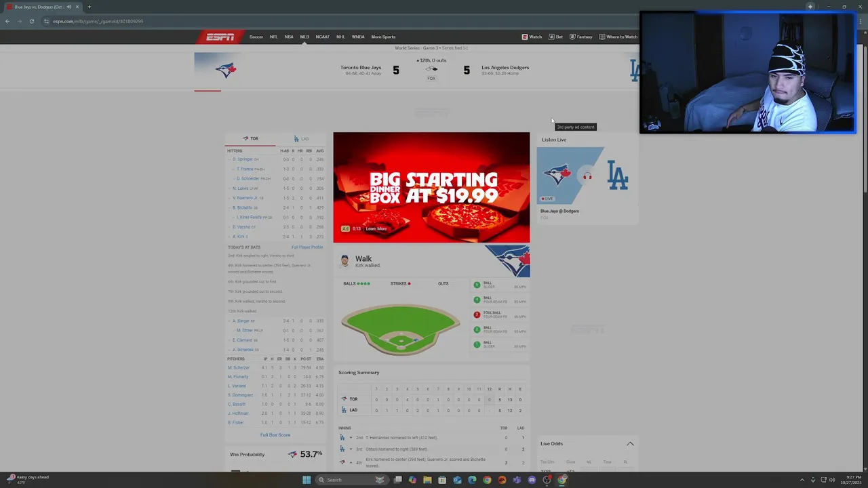Click Learn More on the pizza ad
The image size is (868, 488).
pyautogui.click(x=376, y=228)
